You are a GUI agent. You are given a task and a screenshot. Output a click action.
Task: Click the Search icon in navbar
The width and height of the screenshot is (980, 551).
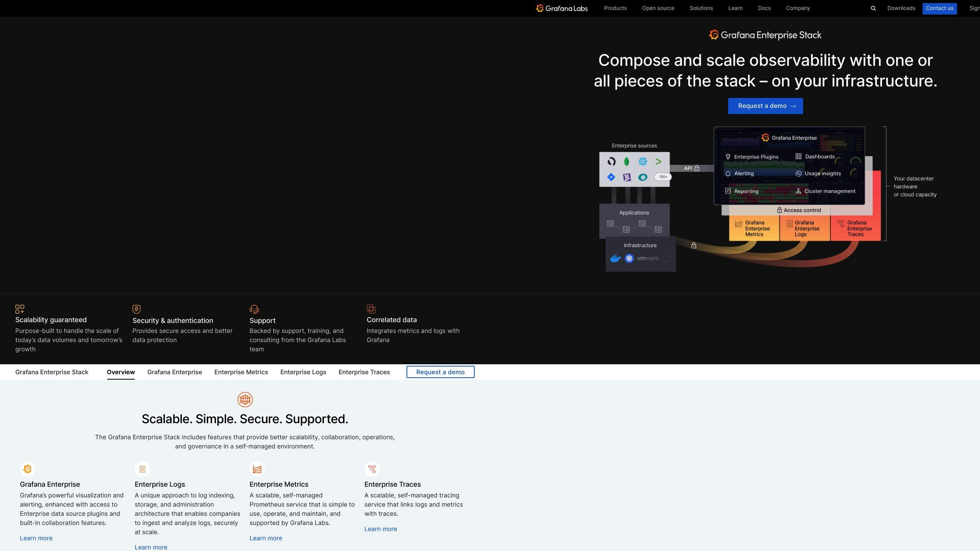[873, 8]
